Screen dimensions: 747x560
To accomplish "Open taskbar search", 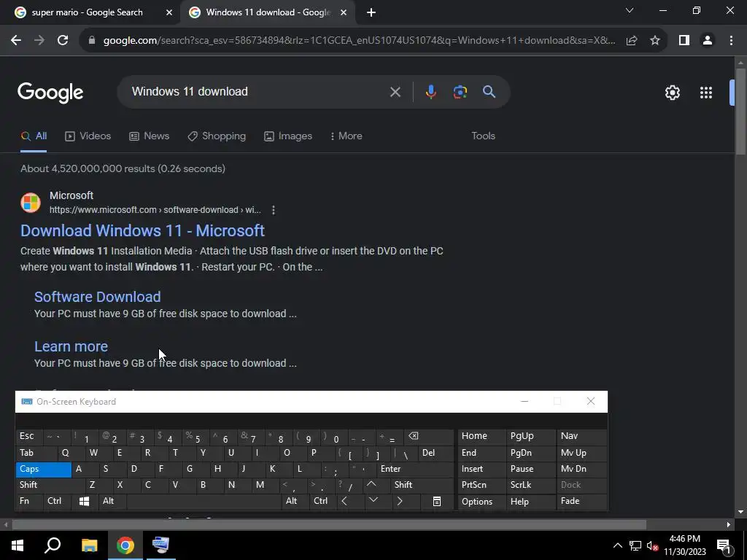I will [53, 545].
